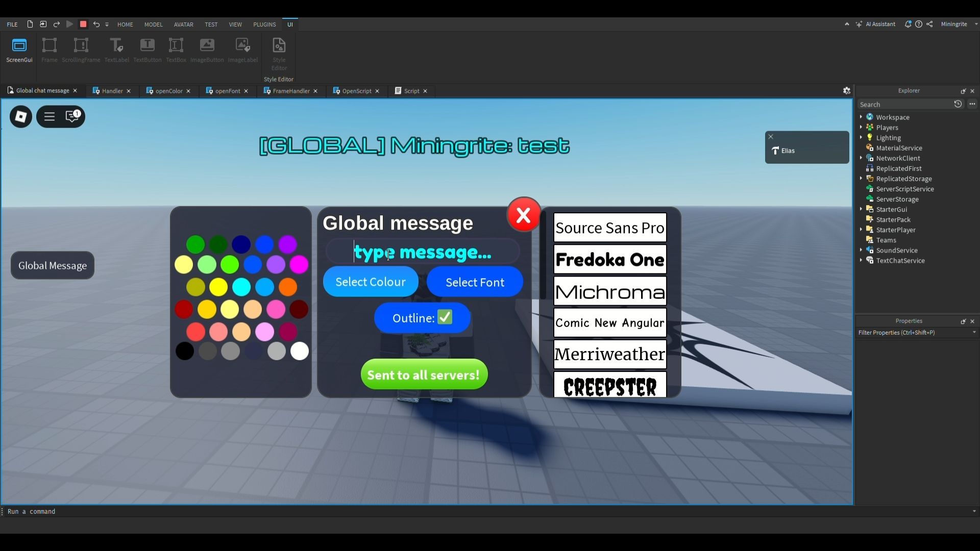The image size is (980, 551).
Task: Click the Select Font button
Action: [475, 282]
